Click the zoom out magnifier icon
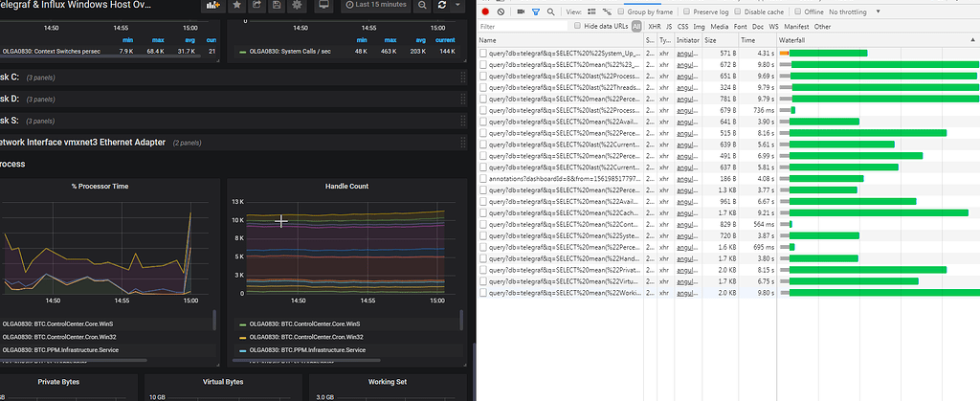980x401 pixels. click(x=422, y=6)
